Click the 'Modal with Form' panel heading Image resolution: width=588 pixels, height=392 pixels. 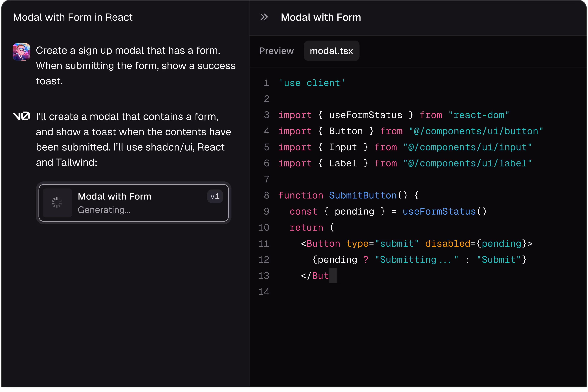click(321, 17)
